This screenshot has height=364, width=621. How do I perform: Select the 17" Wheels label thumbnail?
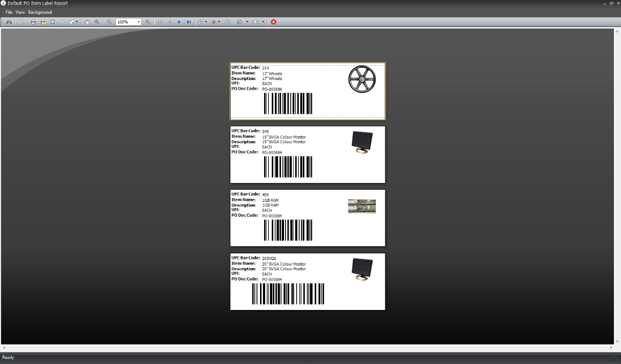pyautogui.click(x=307, y=91)
